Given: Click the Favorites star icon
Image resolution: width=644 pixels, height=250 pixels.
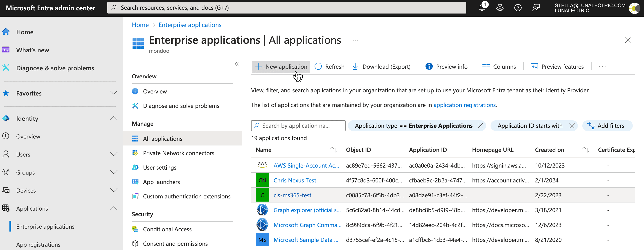Looking at the screenshot, I should pyautogui.click(x=6, y=93).
